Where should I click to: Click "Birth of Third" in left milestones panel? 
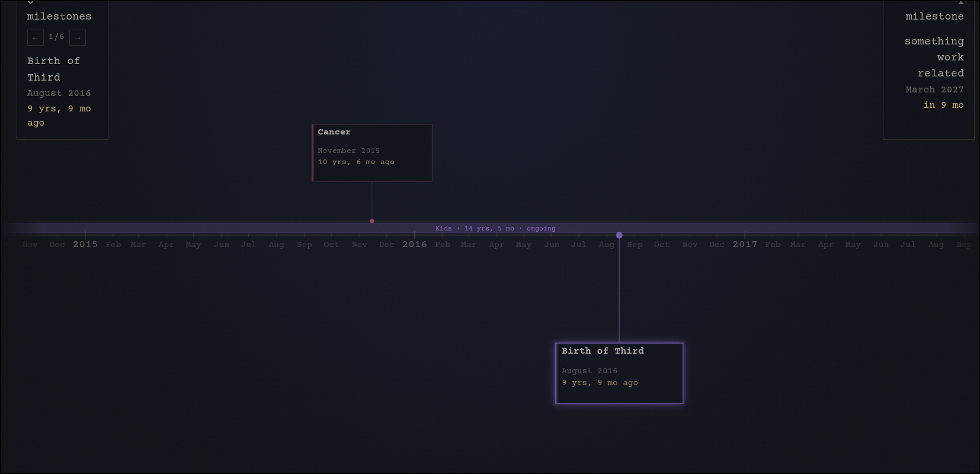click(x=53, y=69)
